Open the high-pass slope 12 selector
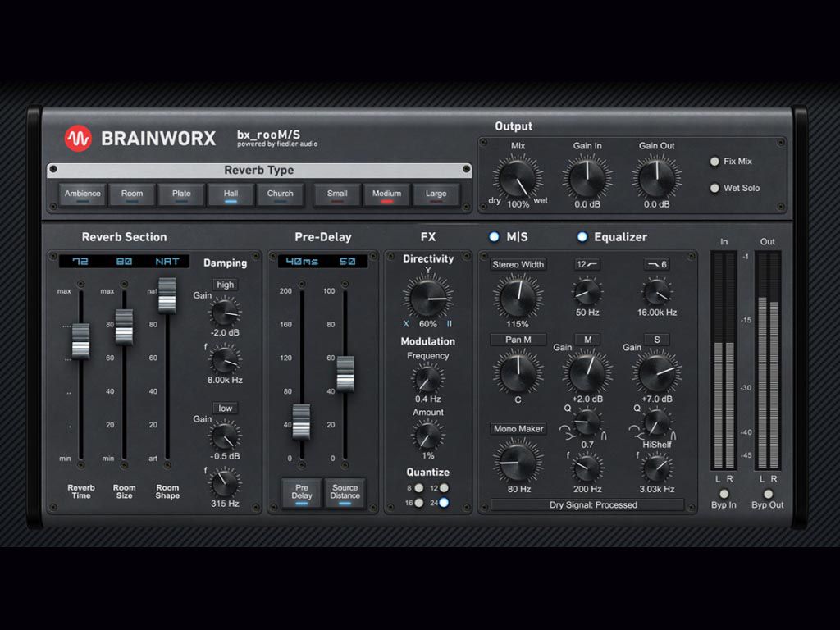Image resolution: width=840 pixels, height=630 pixels. [587, 264]
